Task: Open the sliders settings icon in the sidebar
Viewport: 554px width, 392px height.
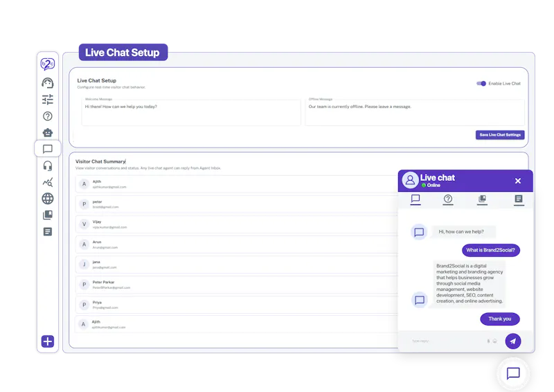Action: (47, 99)
